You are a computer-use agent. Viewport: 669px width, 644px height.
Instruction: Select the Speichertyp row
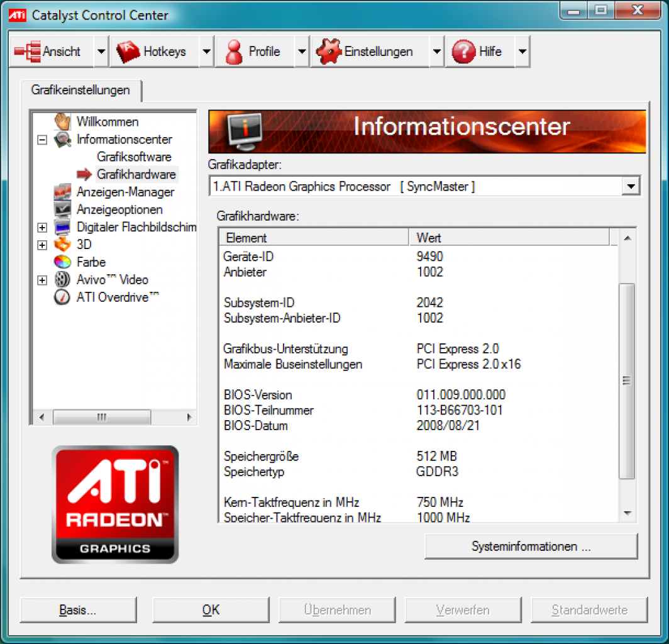click(418, 472)
